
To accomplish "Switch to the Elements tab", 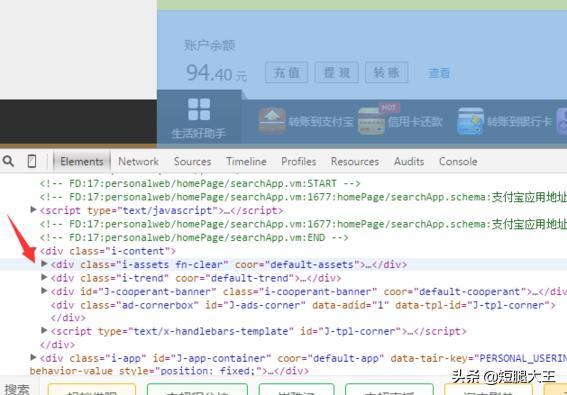I will (x=82, y=161).
